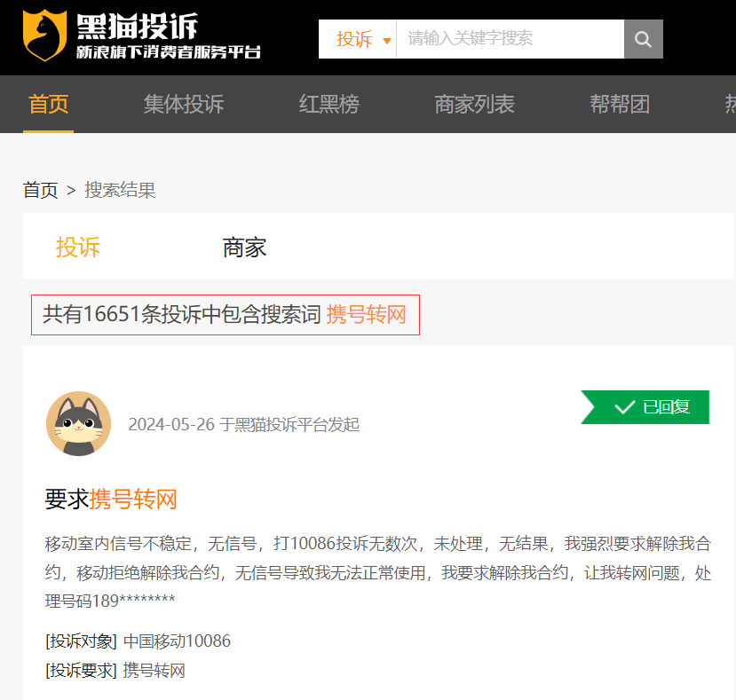Open the 首页 navigation item
The width and height of the screenshot is (736, 700).
pyautogui.click(x=48, y=104)
